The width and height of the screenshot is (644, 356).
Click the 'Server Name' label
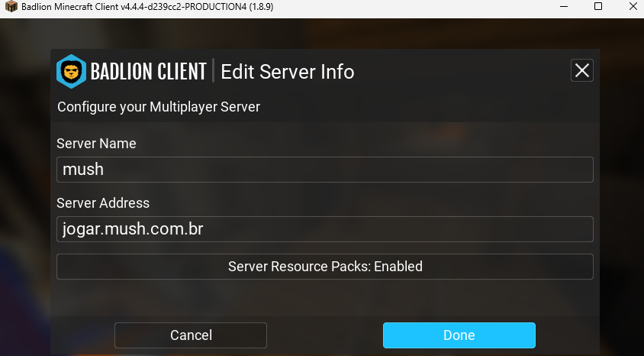coord(96,144)
